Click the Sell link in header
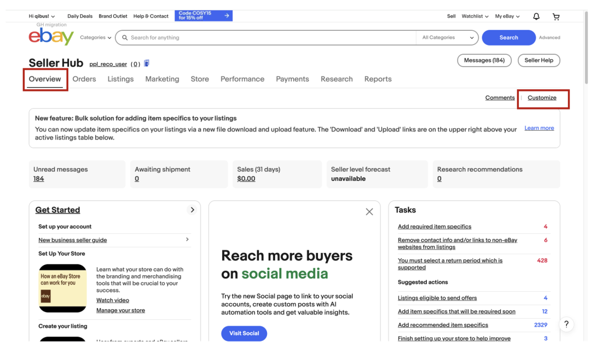Screen dimensions: 591x364 click(451, 16)
